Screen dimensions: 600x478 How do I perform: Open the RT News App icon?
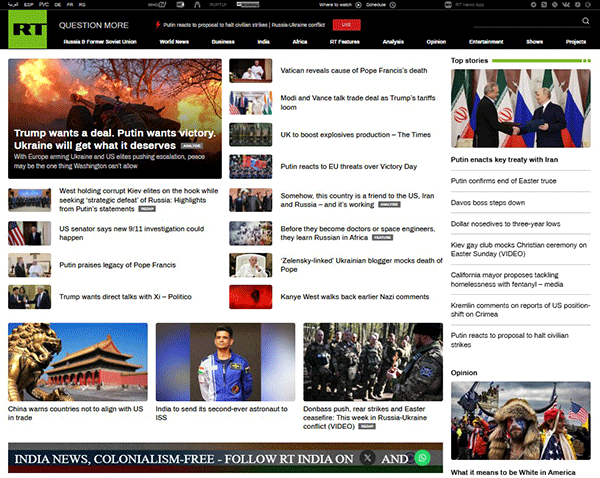(448, 5)
